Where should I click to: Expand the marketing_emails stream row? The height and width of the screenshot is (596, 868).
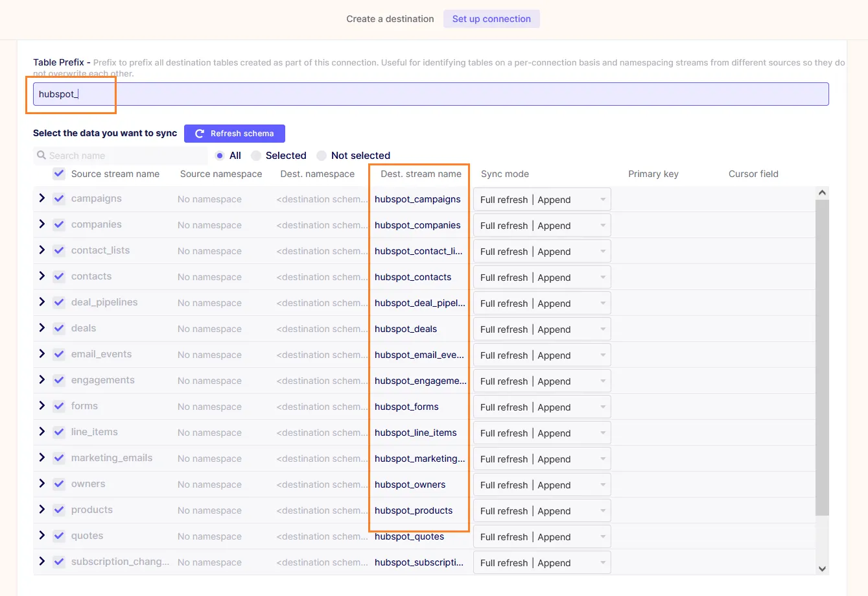click(42, 457)
